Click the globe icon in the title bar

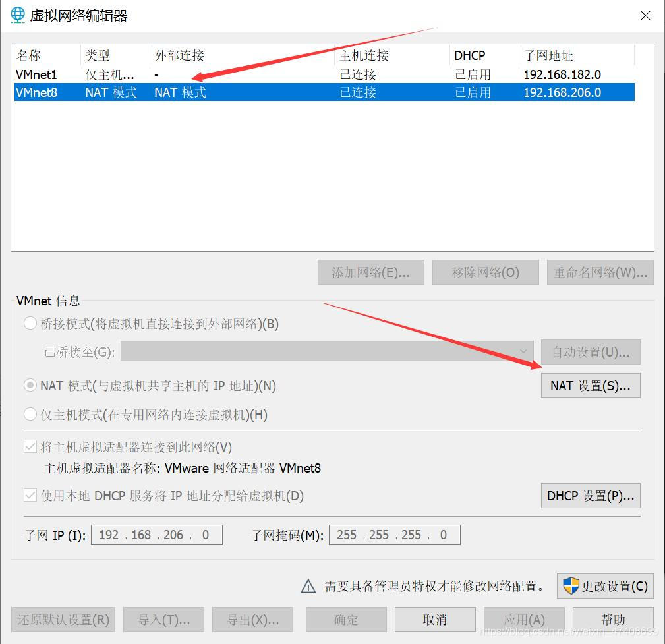pyautogui.click(x=17, y=15)
